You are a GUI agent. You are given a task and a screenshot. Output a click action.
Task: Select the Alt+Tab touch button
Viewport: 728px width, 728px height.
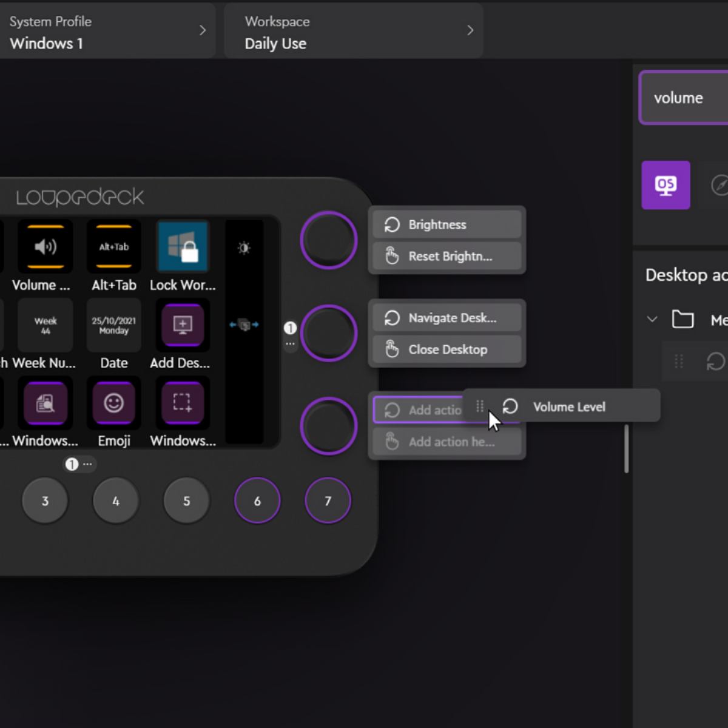click(x=114, y=247)
